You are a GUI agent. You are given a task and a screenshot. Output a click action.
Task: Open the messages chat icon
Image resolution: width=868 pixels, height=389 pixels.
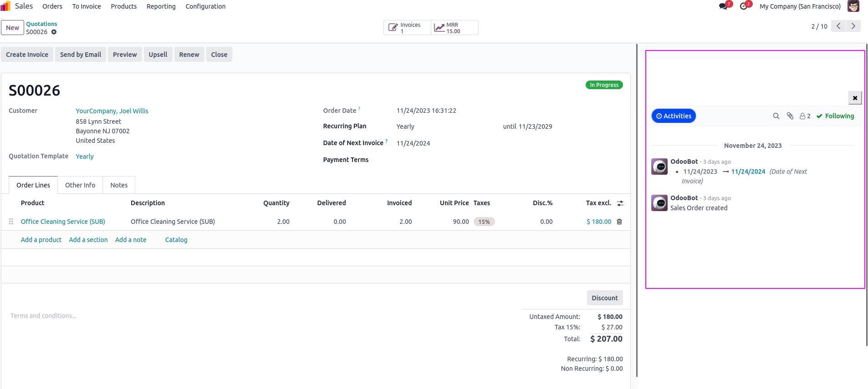click(723, 6)
